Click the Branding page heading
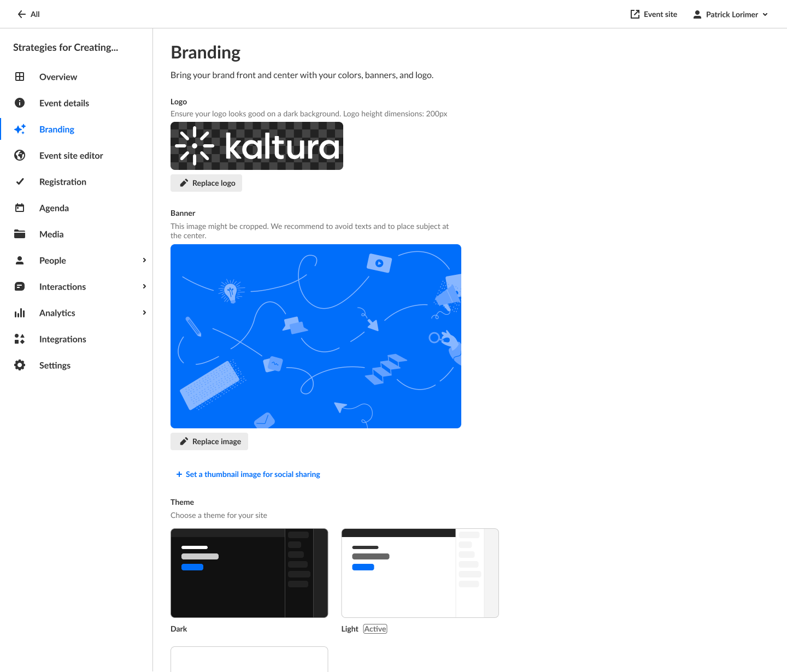Viewport: 787px width, 672px height. (x=205, y=52)
